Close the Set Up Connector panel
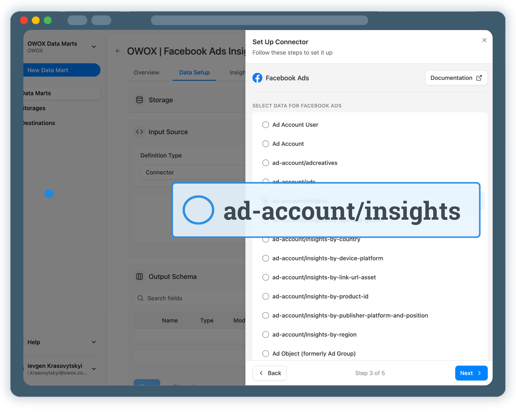 click(x=484, y=40)
